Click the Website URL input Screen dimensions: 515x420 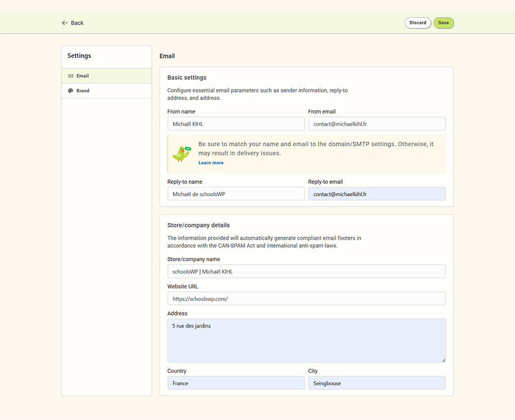306,298
